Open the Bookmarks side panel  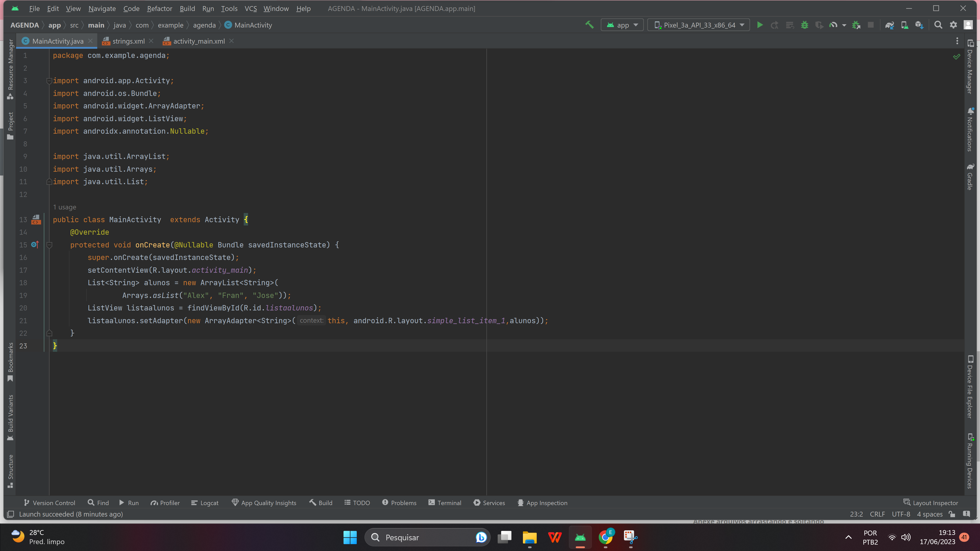pyautogui.click(x=10, y=362)
